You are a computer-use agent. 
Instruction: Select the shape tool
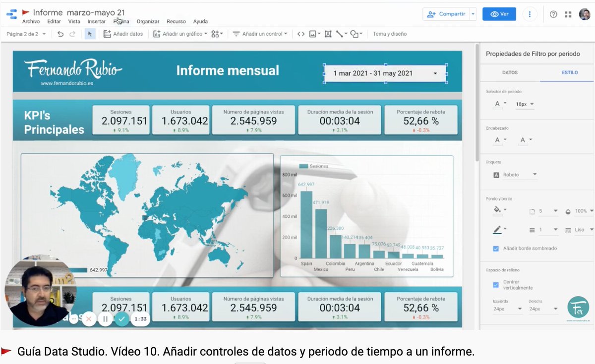356,34
